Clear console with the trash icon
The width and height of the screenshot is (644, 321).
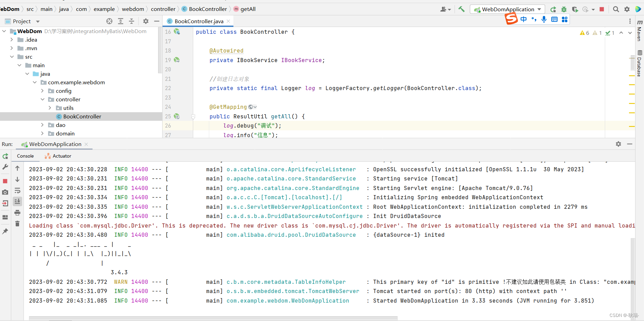tap(17, 223)
